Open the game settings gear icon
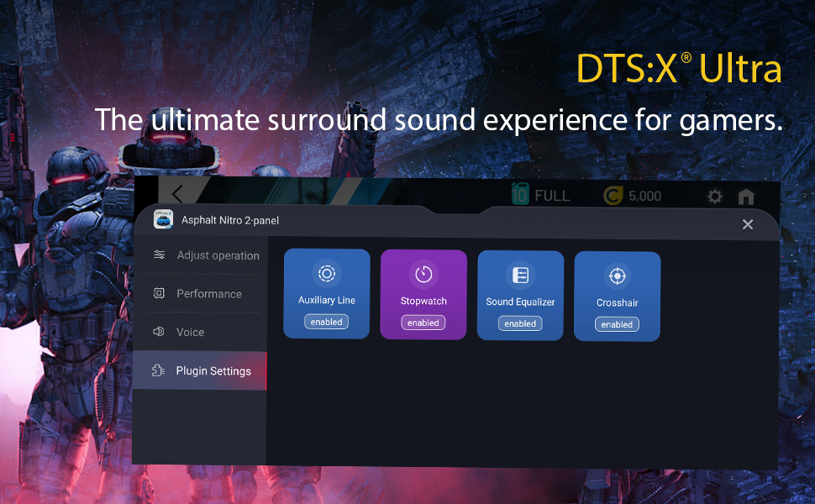The width and height of the screenshot is (815, 504). click(715, 197)
